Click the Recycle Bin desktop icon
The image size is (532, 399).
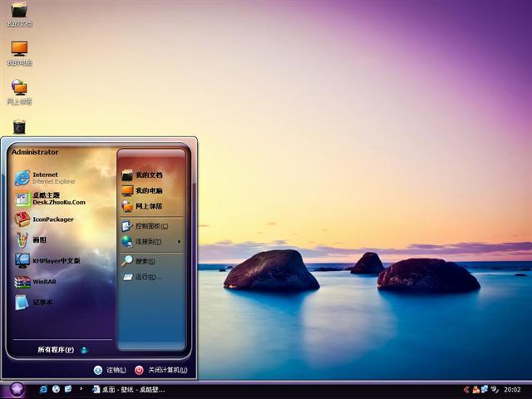19,126
